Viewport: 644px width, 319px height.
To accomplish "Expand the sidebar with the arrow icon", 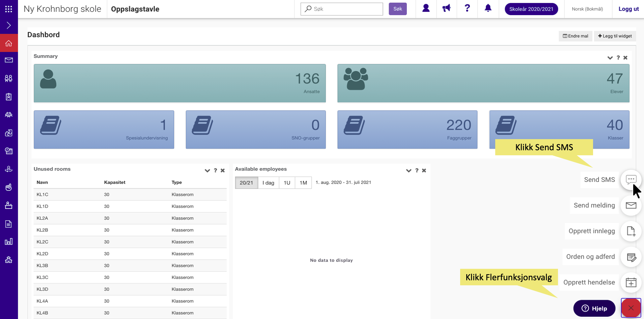I will [x=9, y=26].
